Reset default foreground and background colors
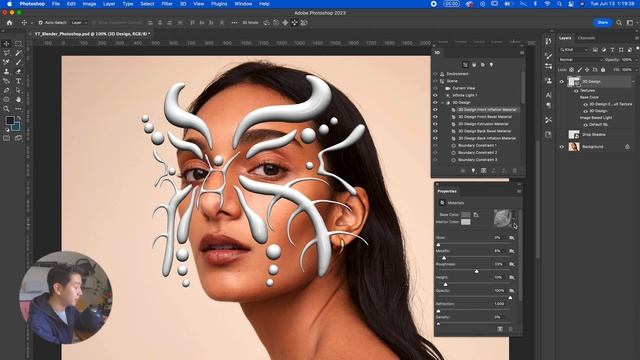 [x=7, y=130]
